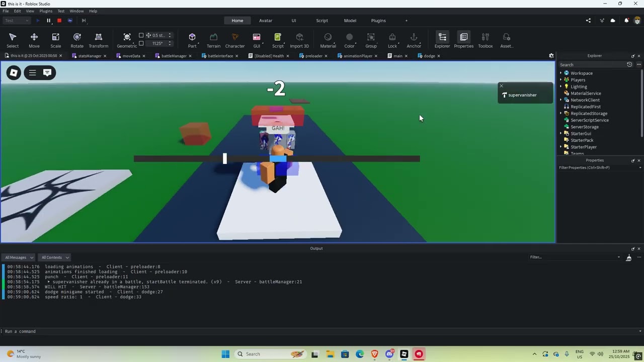Open the Roblox Assistant sparkle icon
Screen dimensions: 644x362
click(x=602, y=21)
